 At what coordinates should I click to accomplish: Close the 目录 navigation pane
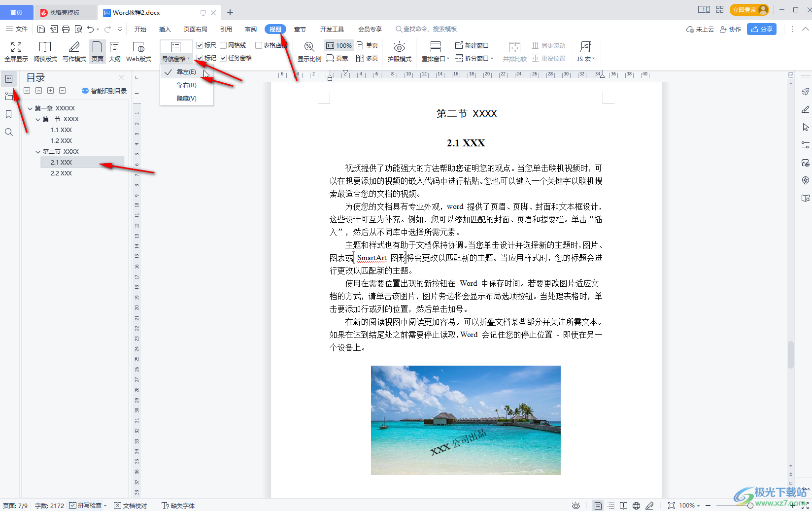pyautogui.click(x=122, y=77)
